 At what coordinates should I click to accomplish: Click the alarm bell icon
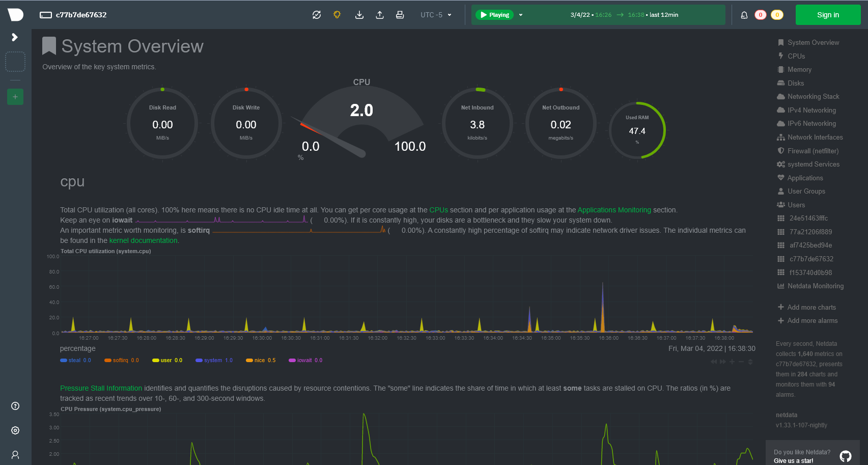point(744,15)
